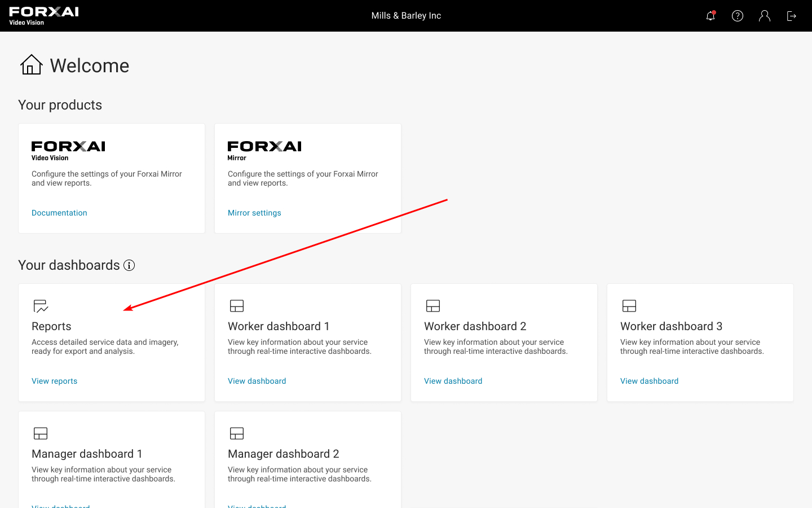Click the Reports chart icon
This screenshot has width=812, height=508.
coord(41,306)
